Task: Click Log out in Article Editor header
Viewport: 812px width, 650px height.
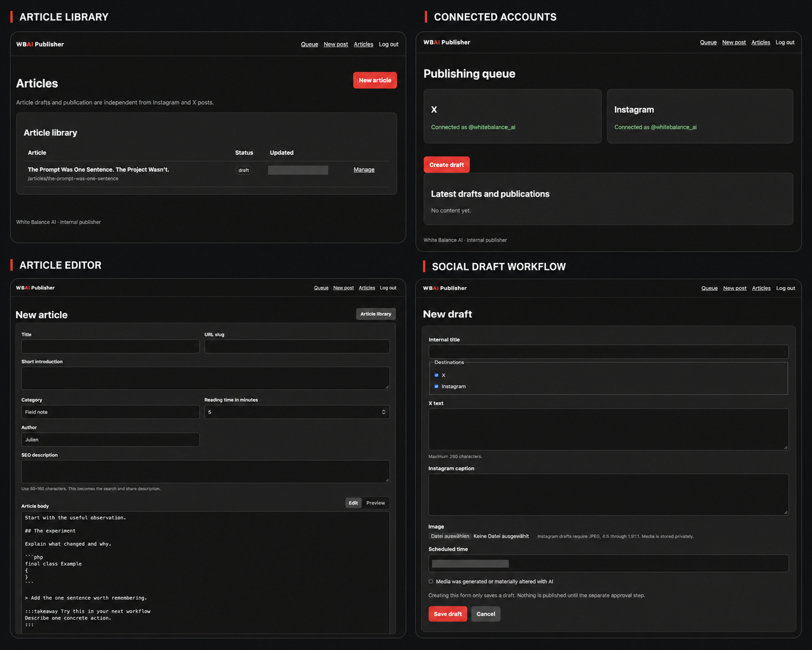Action: coord(388,288)
